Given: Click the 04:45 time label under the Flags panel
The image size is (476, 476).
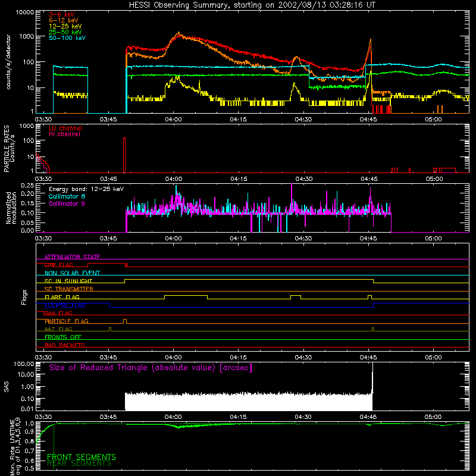Looking at the screenshot, I should point(368,358).
